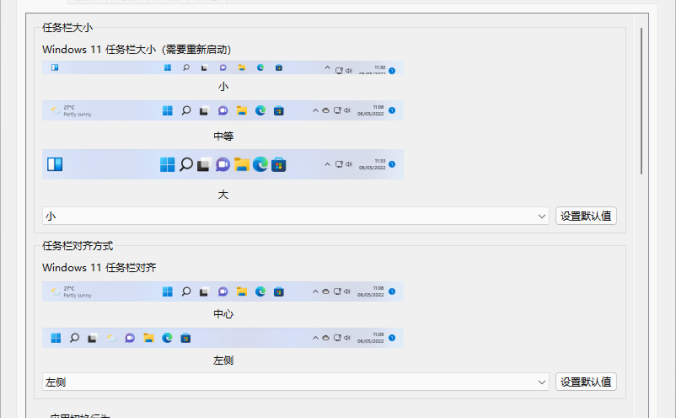Click 设置默认值 beside the taskbar size dropdown
This screenshot has width=676, height=418.
586,216
